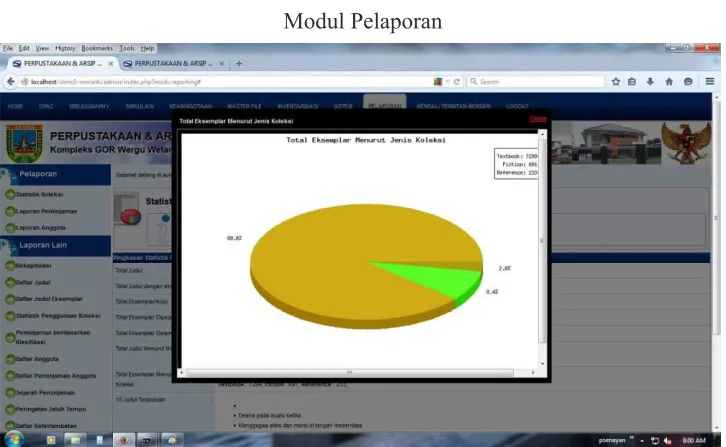Screen dimensions: 726x447
Task: Open the downloads arrow icon
Action: tap(650, 82)
